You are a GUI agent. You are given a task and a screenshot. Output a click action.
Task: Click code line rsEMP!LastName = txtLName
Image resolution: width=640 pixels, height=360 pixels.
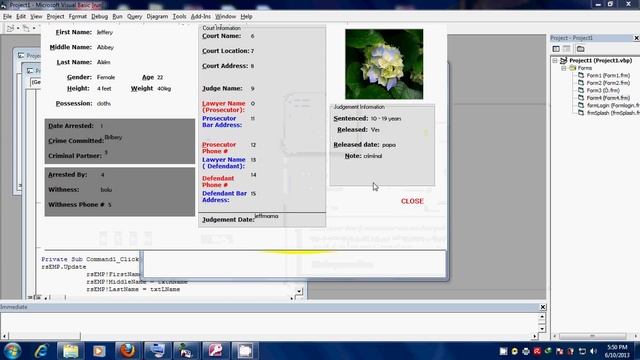[x=133, y=289]
